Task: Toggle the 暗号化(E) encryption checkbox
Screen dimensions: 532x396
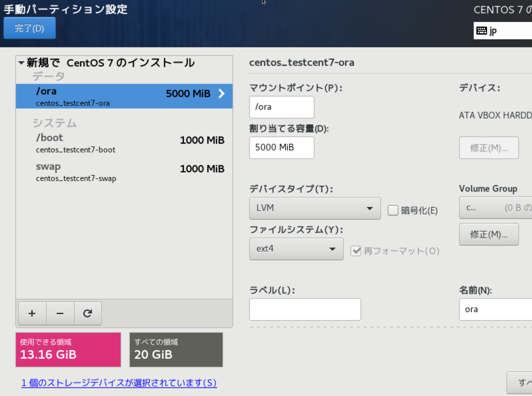Action: (393, 210)
